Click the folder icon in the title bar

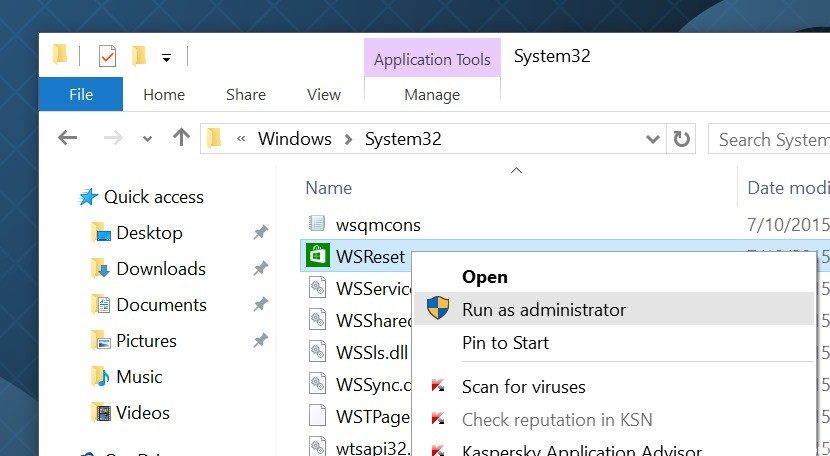(x=60, y=55)
